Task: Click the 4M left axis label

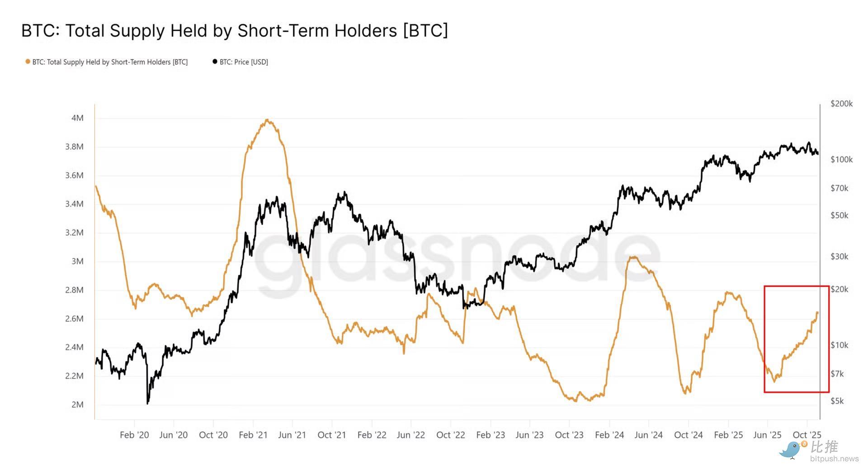Action: click(x=77, y=118)
